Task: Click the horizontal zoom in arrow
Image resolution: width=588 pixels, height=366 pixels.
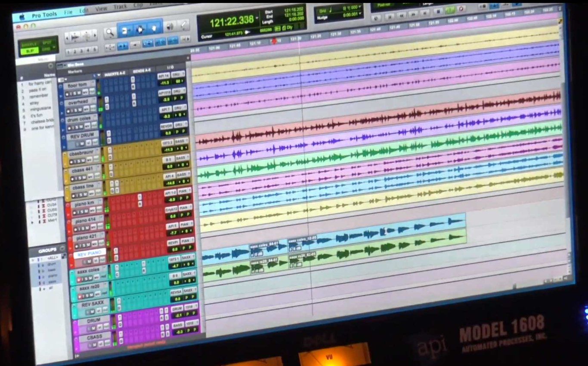Action: 95,35
